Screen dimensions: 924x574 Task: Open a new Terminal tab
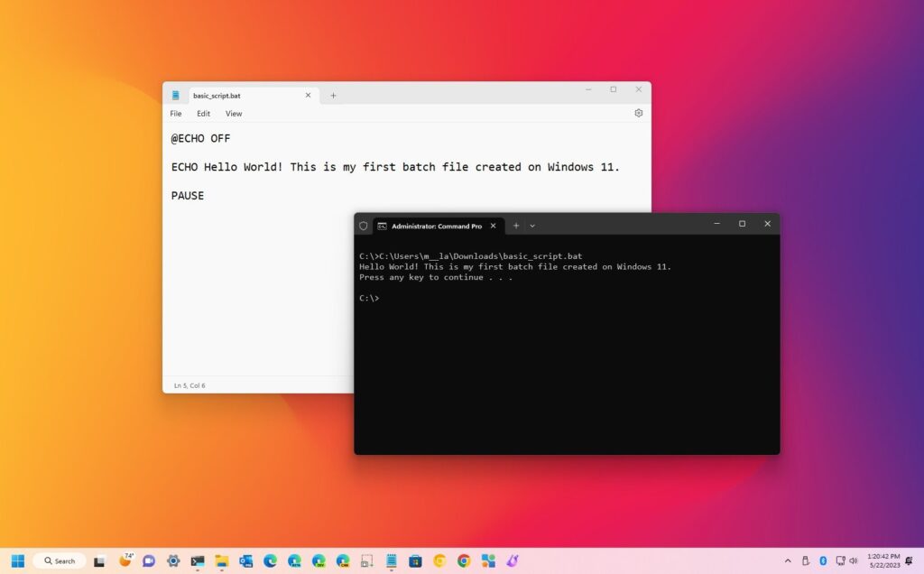pyautogui.click(x=515, y=226)
